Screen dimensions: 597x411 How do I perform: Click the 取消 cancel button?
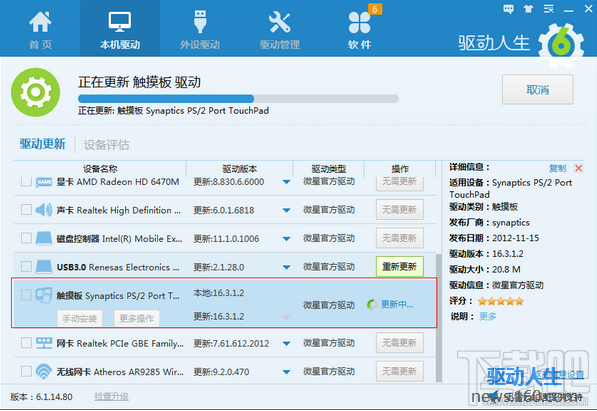pos(538,90)
